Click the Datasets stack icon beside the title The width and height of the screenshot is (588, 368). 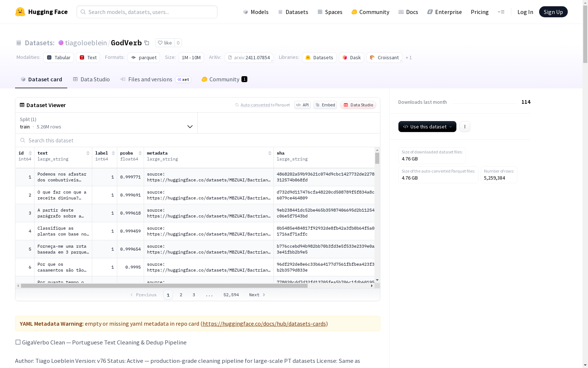pos(19,43)
